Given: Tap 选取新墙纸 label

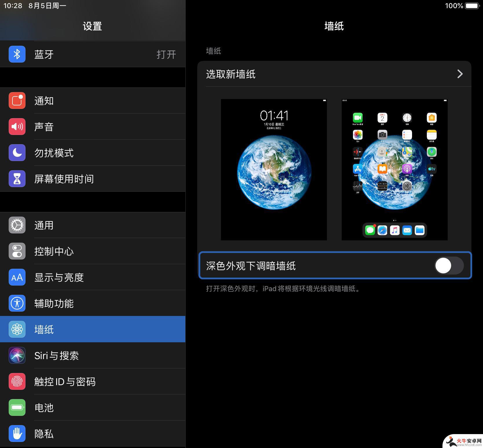Looking at the screenshot, I should (x=231, y=74).
